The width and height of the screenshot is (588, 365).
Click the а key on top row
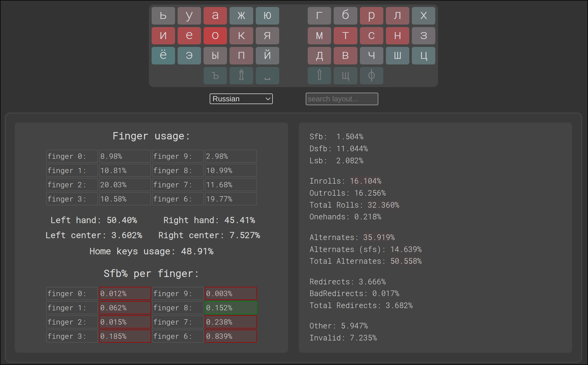[x=215, y=16]
